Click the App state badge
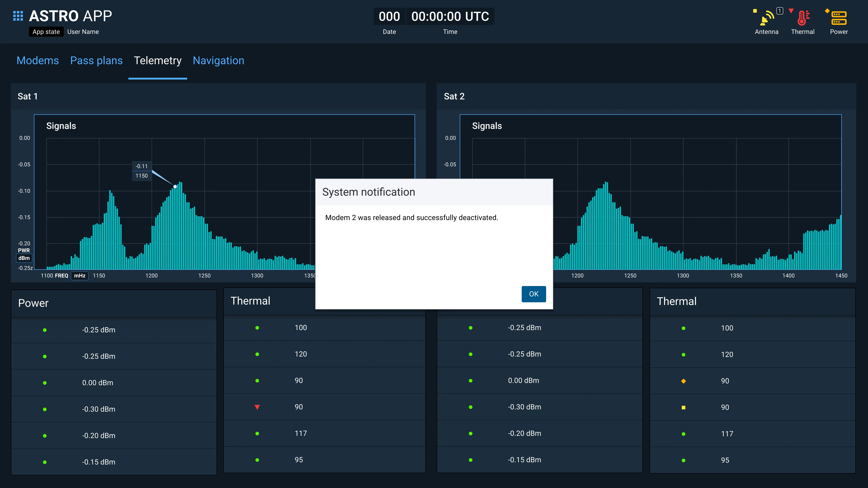 click(46, 32)
